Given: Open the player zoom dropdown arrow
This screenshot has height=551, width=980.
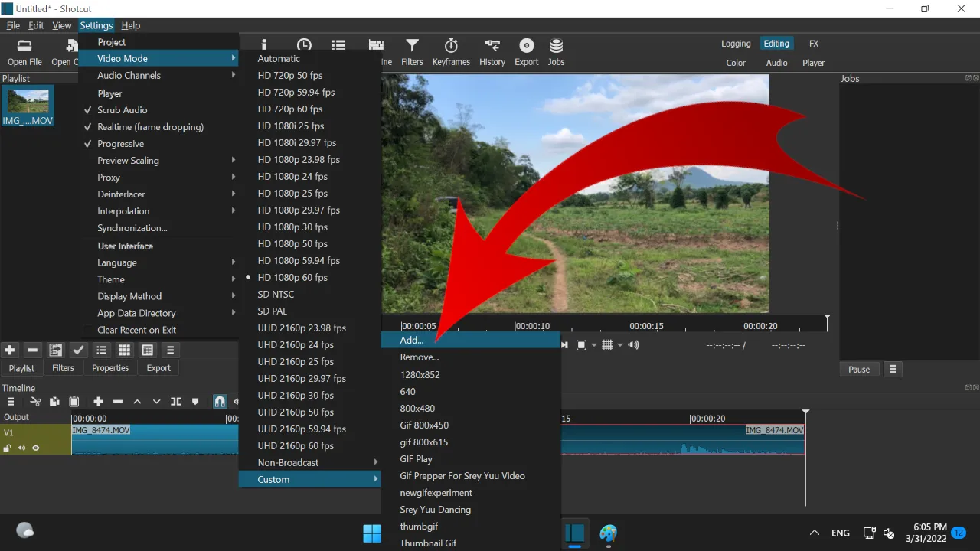Looking at the screenshot, I should click(593, 345).
